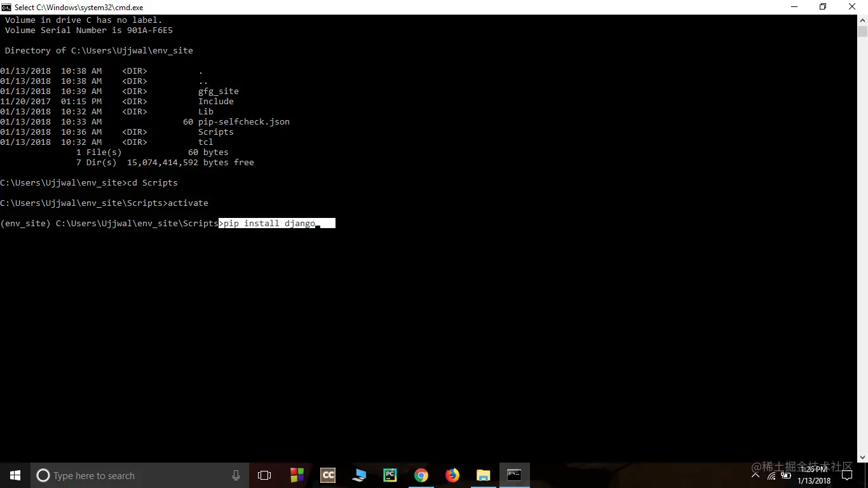Click the 'Directory of C:\Users\Ujjwal\env_site' line
The height and width of the screenshot is (488, 868).
pos(99,50)
